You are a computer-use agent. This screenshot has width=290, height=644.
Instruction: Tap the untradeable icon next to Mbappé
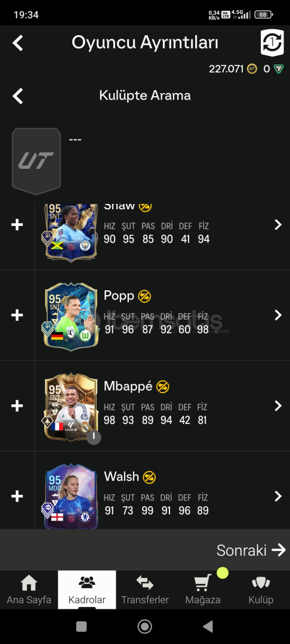pos(163,386)
